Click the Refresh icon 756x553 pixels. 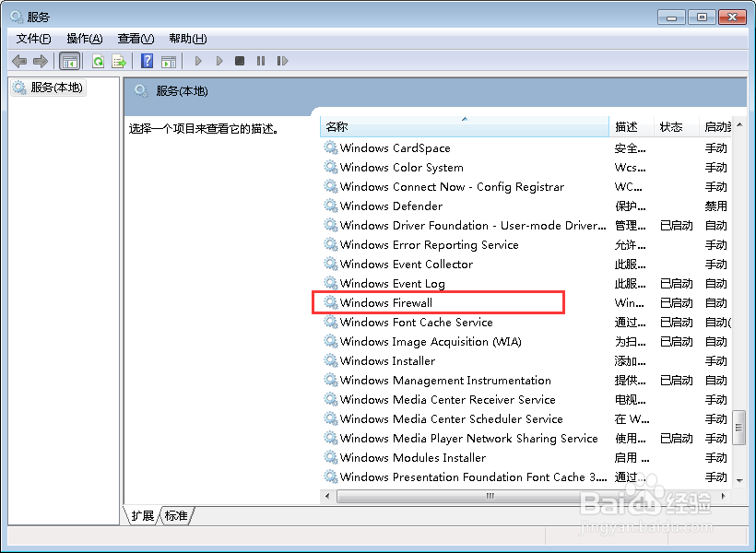pyautogui.click(x=97, y=61)
